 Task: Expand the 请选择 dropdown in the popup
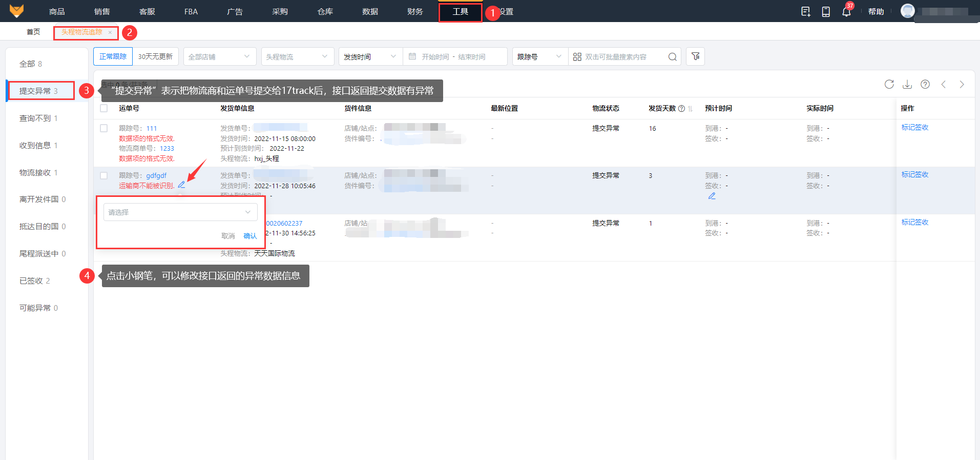coord(180,212)
